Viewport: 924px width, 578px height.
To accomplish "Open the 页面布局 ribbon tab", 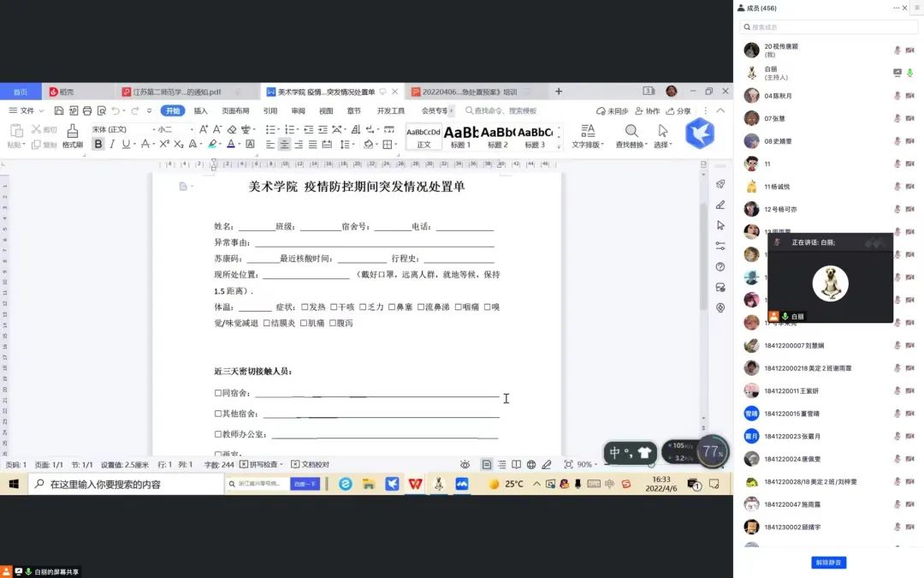I will pyautogui.click(x=235, y=111).
